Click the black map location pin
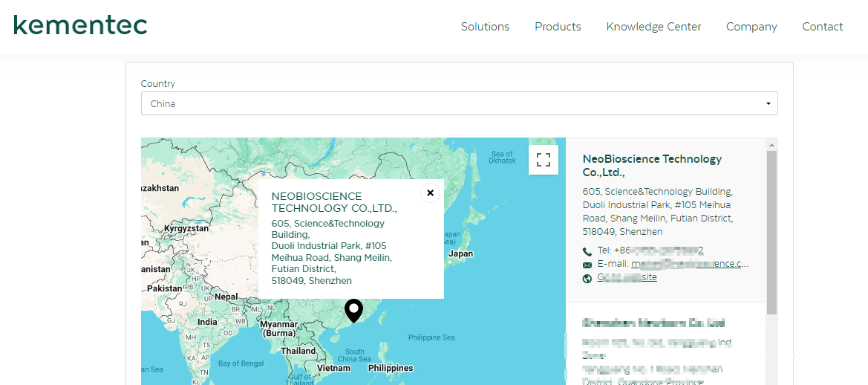The image size is (868, 385). (353, 310)
